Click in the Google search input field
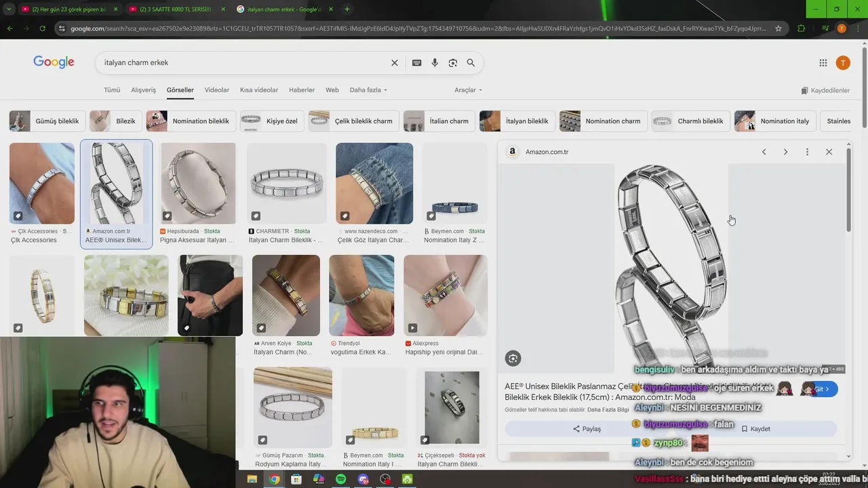 pyautogui.click(x=244, y=62)
